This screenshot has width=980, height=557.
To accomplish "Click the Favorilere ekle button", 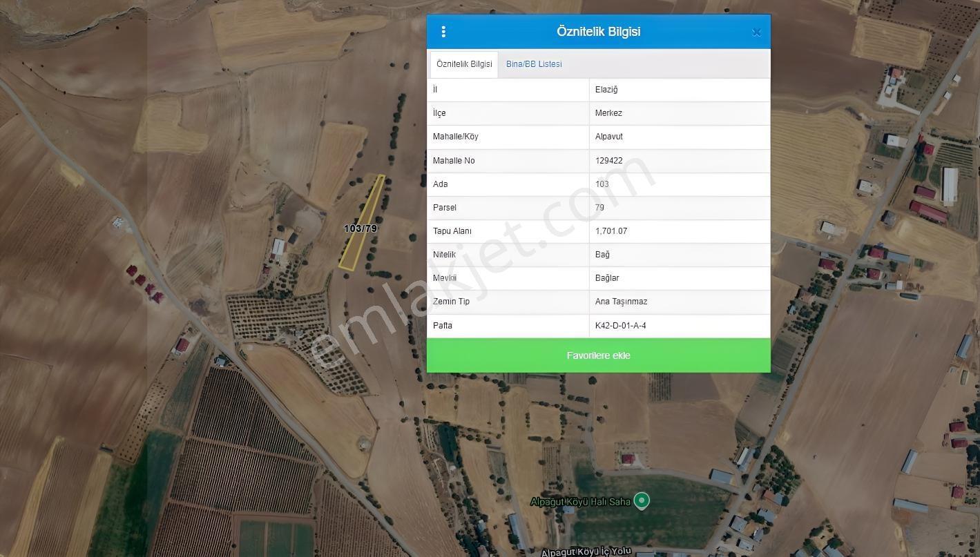I will point(598,355).
